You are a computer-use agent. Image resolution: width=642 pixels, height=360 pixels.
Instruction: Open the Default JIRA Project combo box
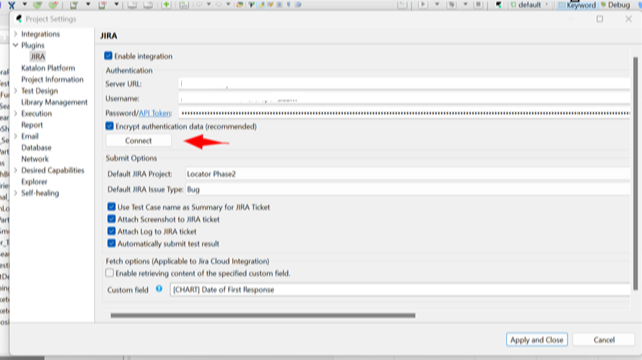pos(407,174)
